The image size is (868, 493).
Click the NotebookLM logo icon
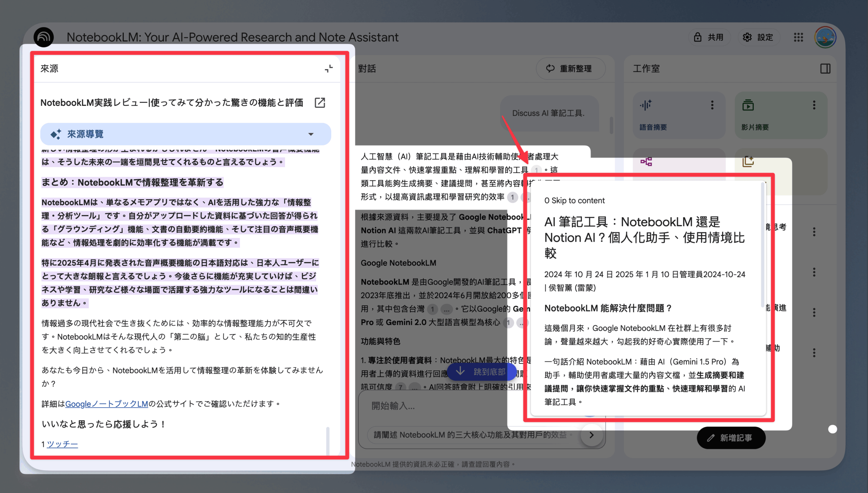pyautogui.click(x=44, y=37)
